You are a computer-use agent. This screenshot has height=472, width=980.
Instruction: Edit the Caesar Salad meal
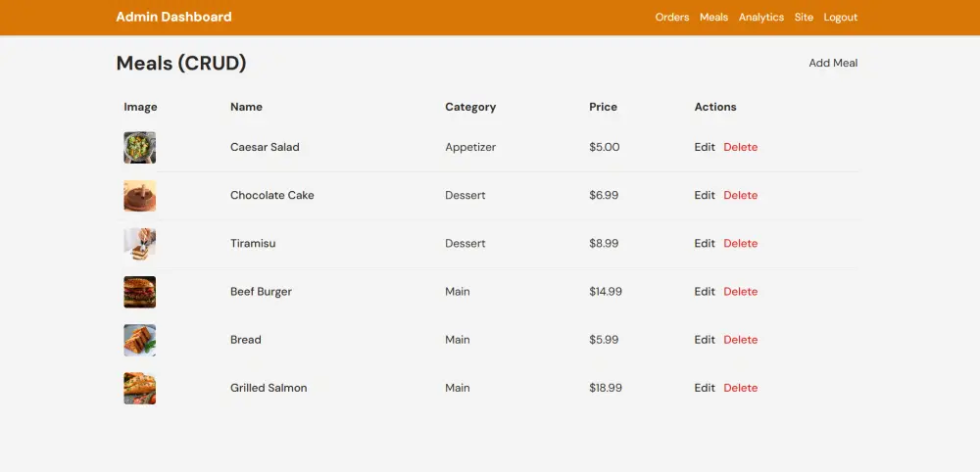point(705,147)
